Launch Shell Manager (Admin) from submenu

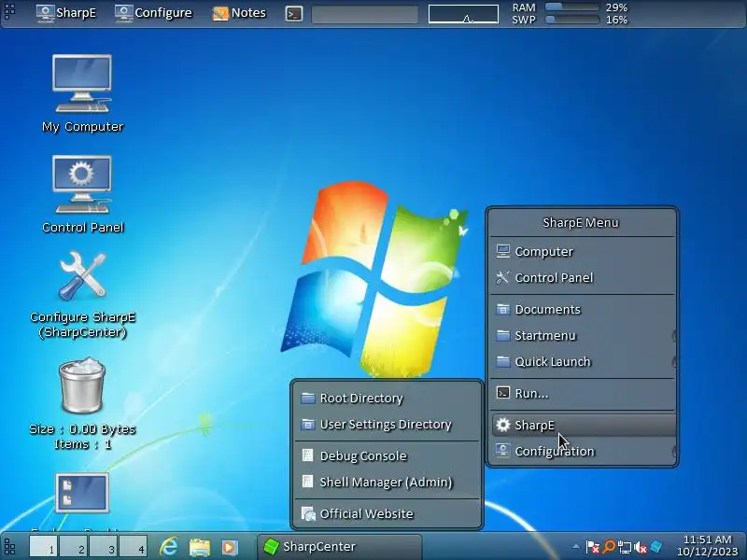click(387, 482)
